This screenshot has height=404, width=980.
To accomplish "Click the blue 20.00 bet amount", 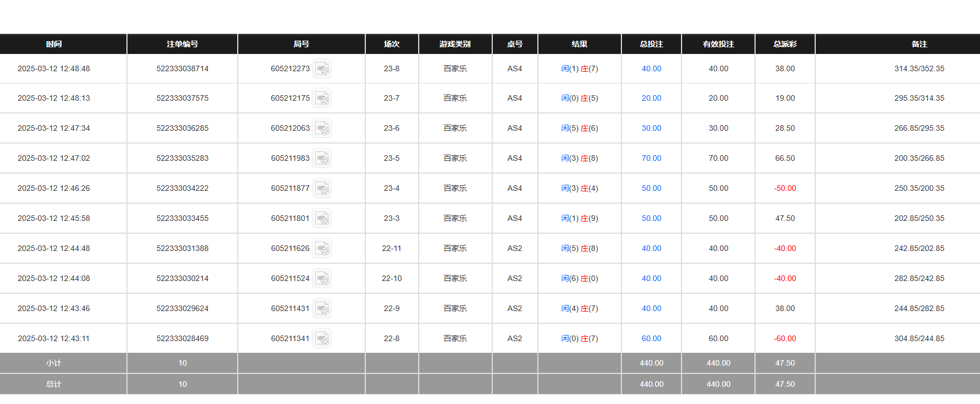I will coord(651,98).
